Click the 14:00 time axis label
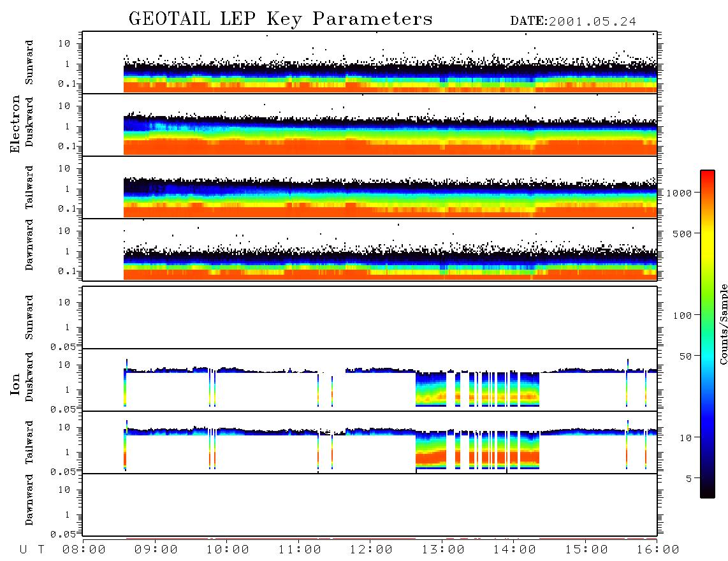The image size is (728, 561). point(514,550)
